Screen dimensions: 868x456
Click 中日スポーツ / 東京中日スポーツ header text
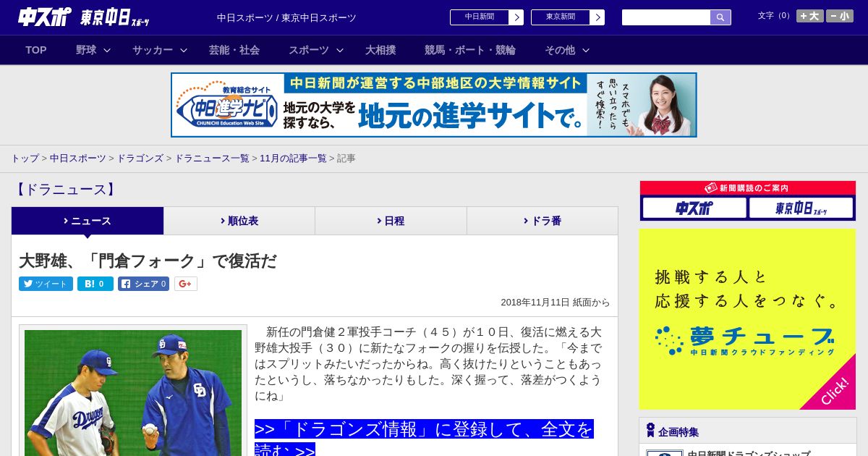(286, 17)
